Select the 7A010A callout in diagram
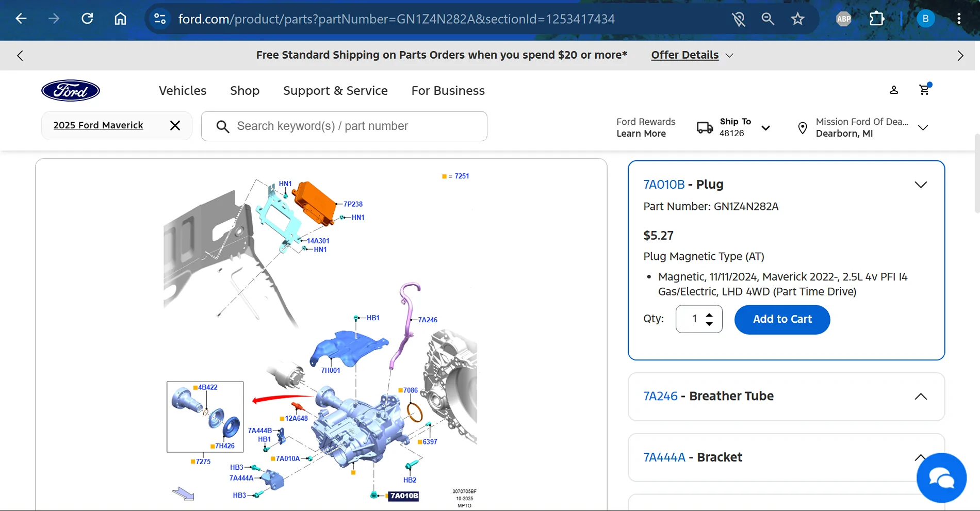This screenshot has height=511, width=980. point(288,458)
